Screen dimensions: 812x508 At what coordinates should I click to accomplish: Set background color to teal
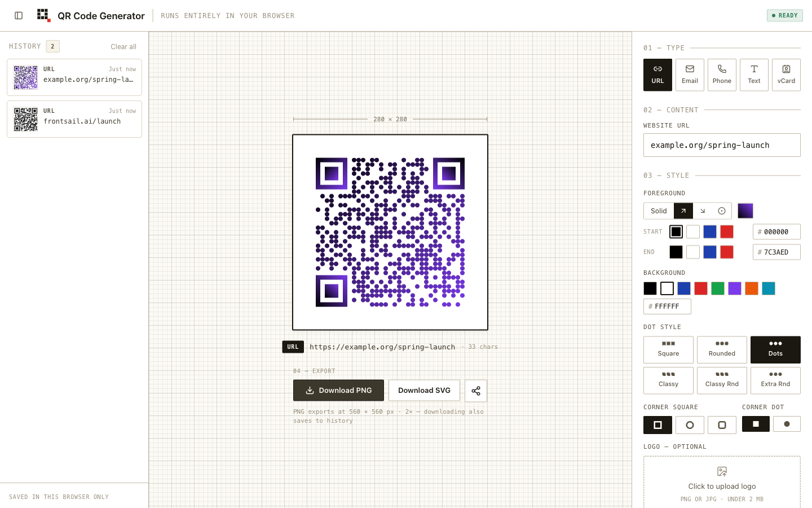[769, 288]
